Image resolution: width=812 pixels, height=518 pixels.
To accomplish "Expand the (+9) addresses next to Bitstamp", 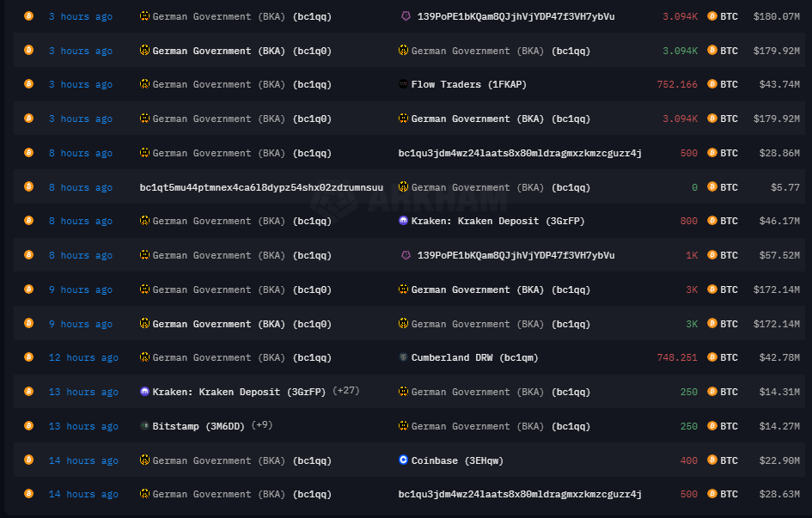I will pos(262,426).
